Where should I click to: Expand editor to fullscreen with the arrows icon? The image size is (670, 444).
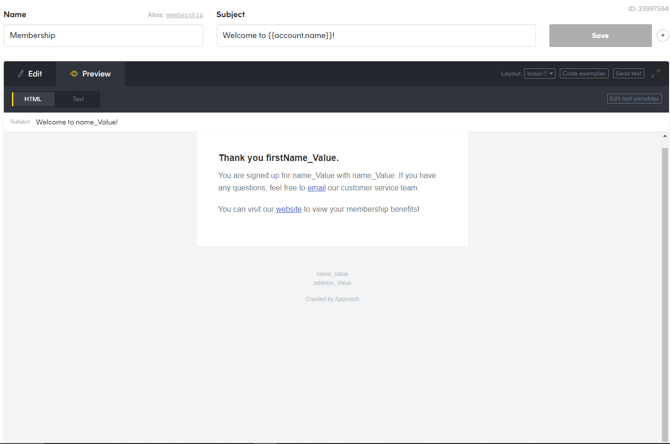tap(656, 73)
